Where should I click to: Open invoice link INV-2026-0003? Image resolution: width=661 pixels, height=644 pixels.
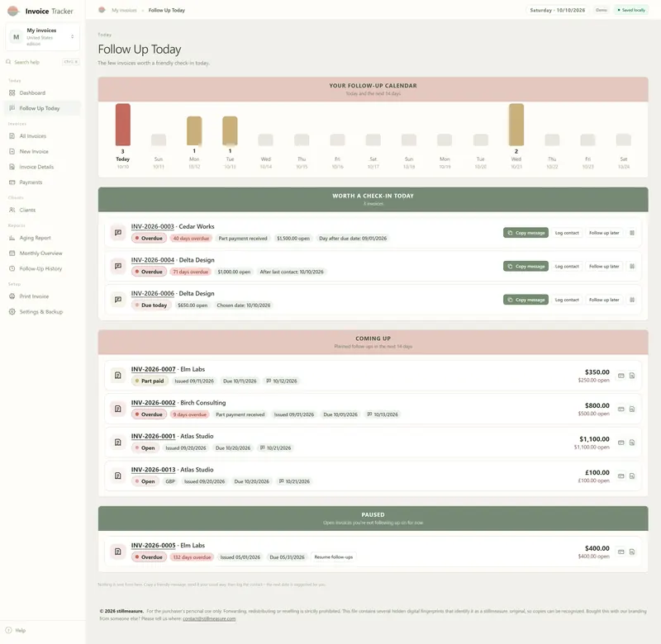[x=153, y=226]
